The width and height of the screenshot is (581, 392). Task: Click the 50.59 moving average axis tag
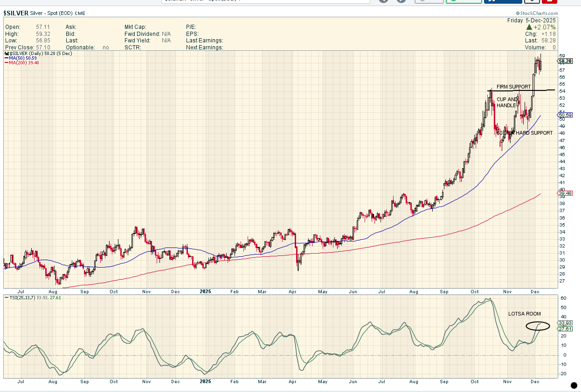pos(565,115)
